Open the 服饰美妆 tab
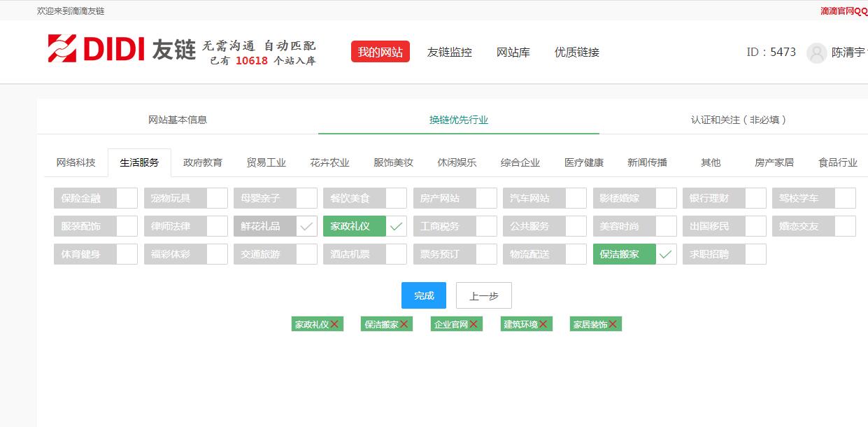This screenshot has height=427, width=868. click(x=393, y=162)
